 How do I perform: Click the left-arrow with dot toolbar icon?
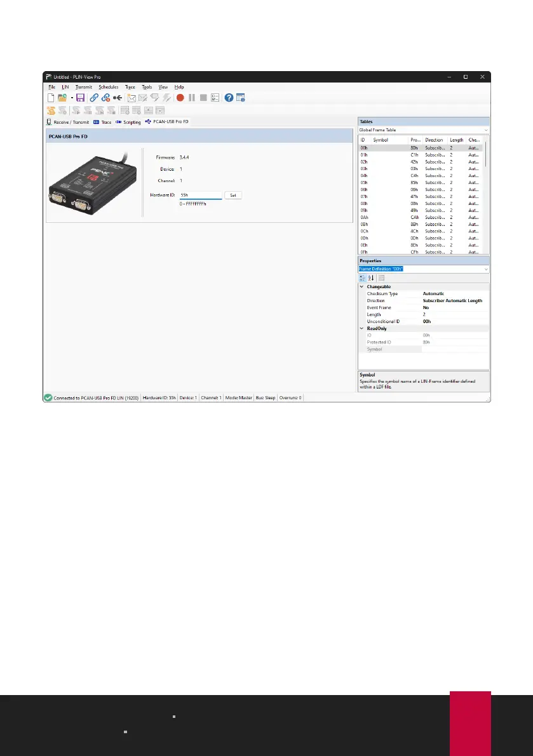(x=118, y=98)
